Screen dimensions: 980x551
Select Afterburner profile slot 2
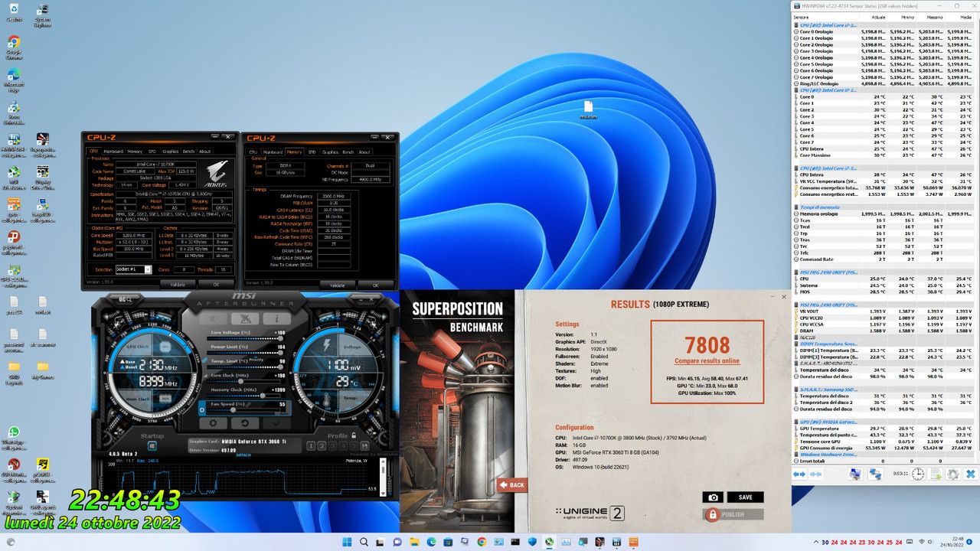pos(322,446)
